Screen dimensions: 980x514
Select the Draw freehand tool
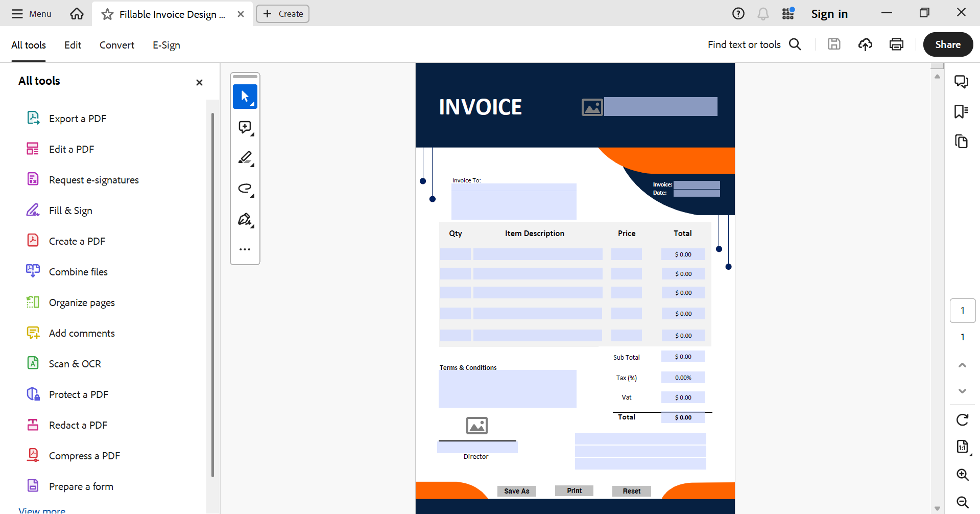pos(245,189)
